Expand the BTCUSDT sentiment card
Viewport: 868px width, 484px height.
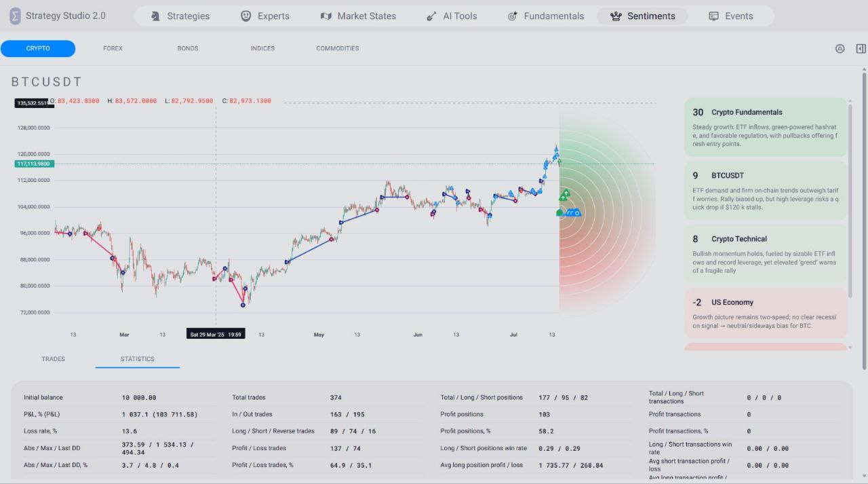pos(766,191)
